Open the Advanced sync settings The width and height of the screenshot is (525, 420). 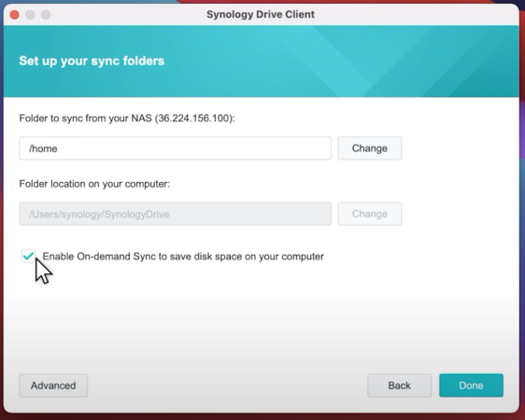tap(53, 385)
